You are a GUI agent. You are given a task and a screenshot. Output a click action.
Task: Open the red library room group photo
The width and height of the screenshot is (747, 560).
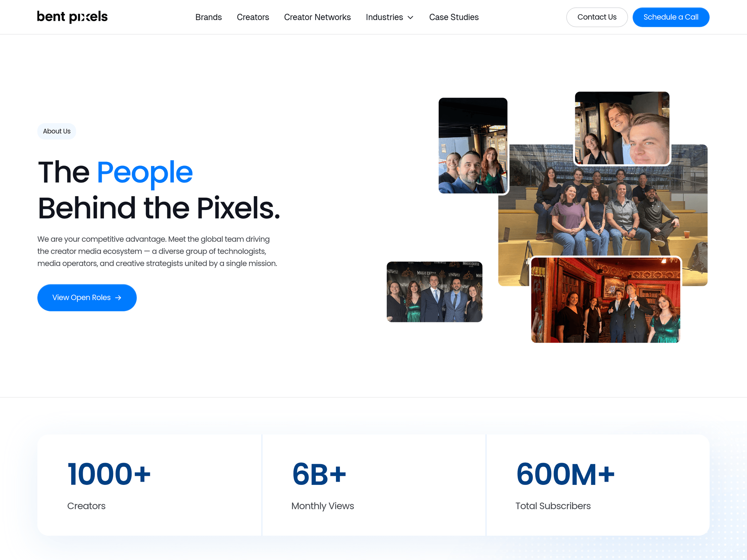pos(605,300)
